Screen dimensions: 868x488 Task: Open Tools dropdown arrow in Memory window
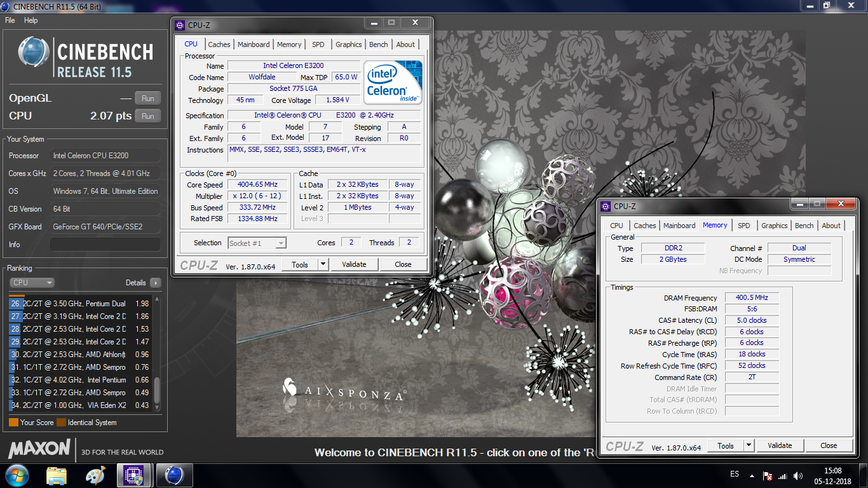[x=749, y=445]
